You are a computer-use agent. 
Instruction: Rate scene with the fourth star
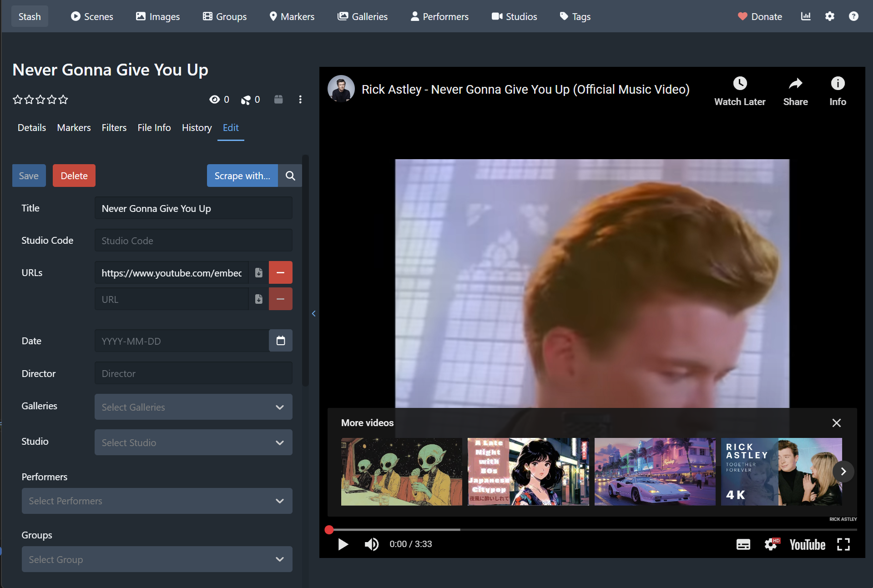pos(52,99)
